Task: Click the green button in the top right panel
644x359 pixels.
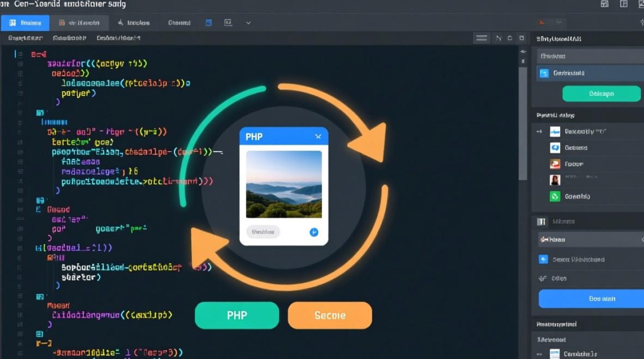Action: [601, 94]
